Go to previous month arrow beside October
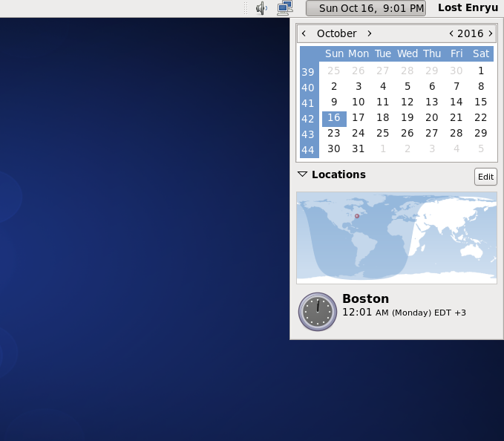The width and height of the screenshot is (504, 441). pyautogui.click(x=304, y=33)
